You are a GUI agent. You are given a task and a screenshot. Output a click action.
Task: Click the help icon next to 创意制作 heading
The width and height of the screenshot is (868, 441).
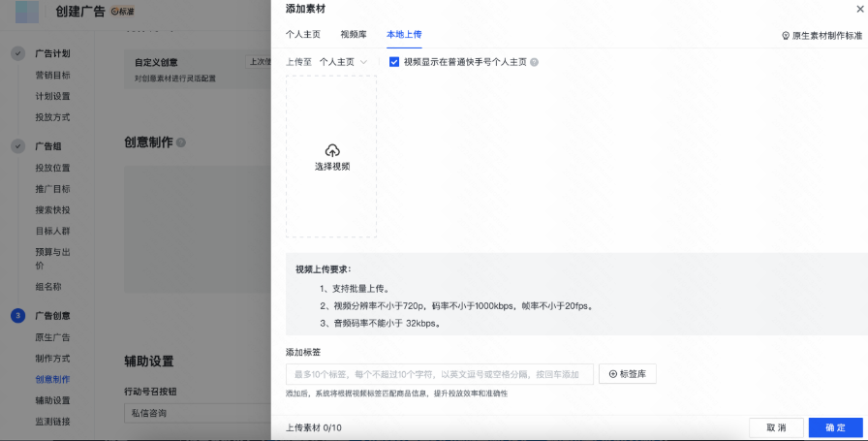(x=181, y=142)
